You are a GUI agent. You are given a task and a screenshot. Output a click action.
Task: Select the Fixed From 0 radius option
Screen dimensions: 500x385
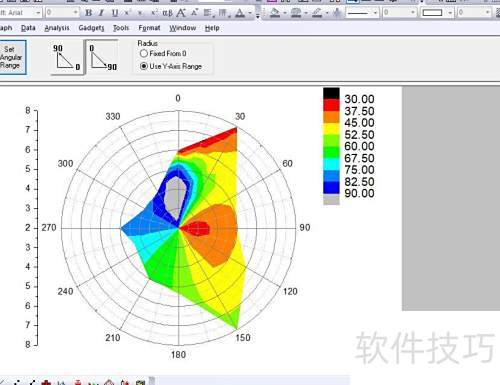pos(163,53)
